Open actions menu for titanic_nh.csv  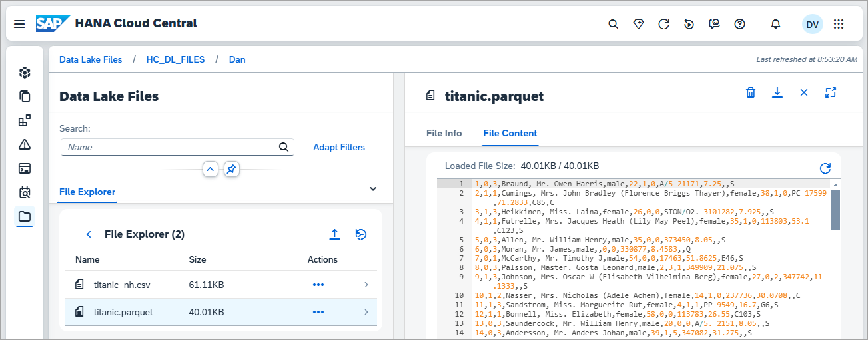click(318, 285)
